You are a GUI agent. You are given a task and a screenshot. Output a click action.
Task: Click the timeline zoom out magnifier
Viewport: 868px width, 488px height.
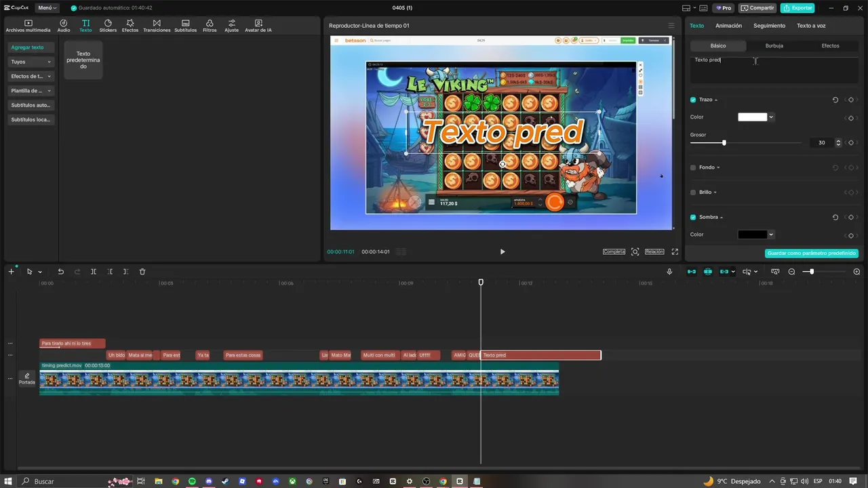pyautogui.click(x=791, y=272)
